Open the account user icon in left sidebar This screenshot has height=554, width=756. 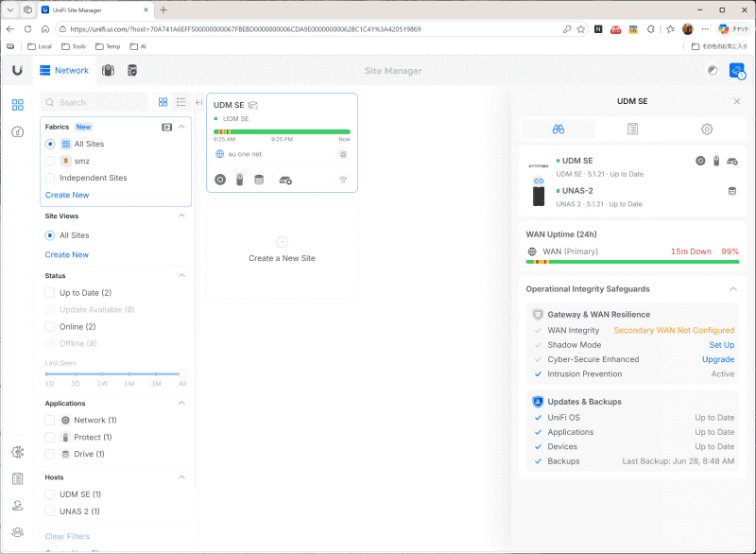(x=18, y=505)
